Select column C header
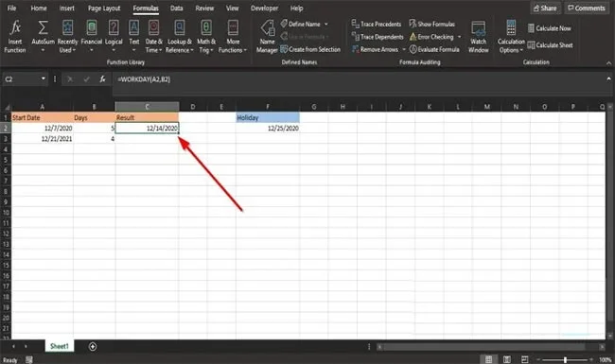The width and height of the screenshot is (615, 364). 147,107
